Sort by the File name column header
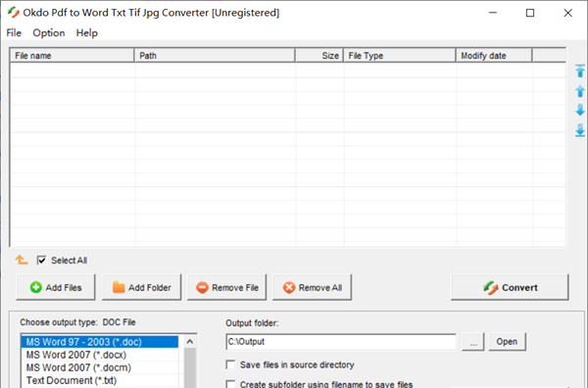This screenshot has width=588, height=388. [72, 56]
